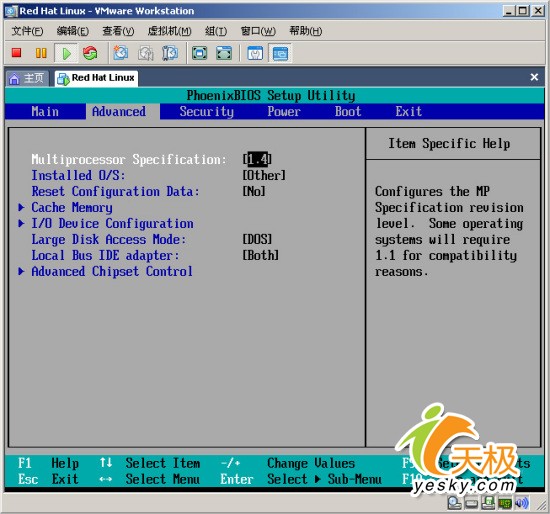Open the 帮助(H) menu
This screenshot has width=550, height=514.
tap(306, 31)
